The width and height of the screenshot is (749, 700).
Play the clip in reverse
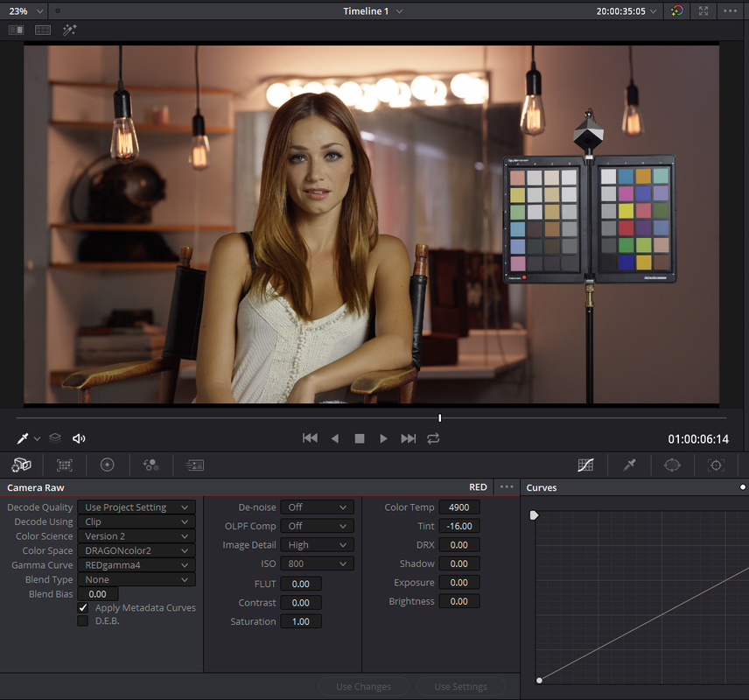click(335, 438)
